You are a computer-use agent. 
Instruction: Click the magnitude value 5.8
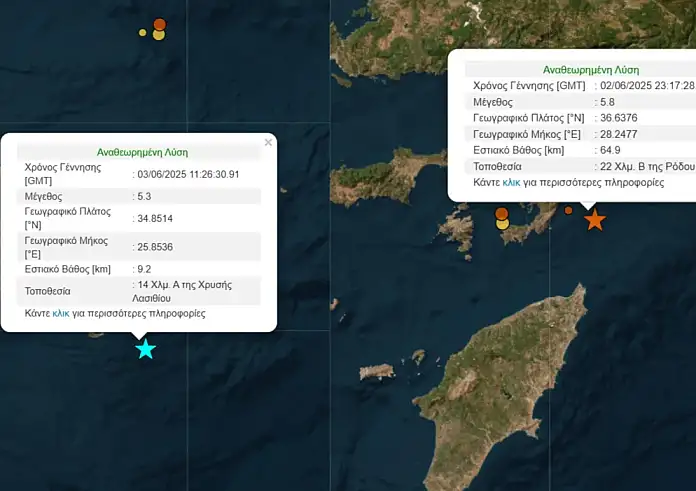coord(607,102)
